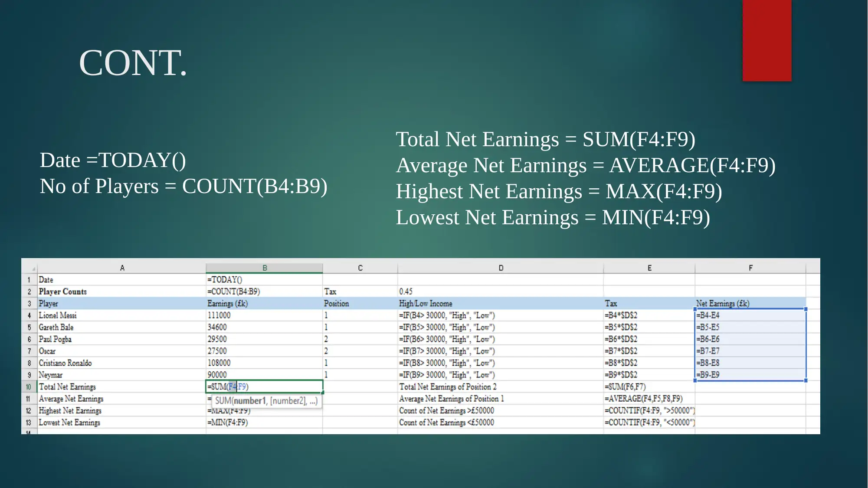
Task: Click cell with =AVERAGE(F4,F5,F8,F9)
Action: [x=649, y=399]
